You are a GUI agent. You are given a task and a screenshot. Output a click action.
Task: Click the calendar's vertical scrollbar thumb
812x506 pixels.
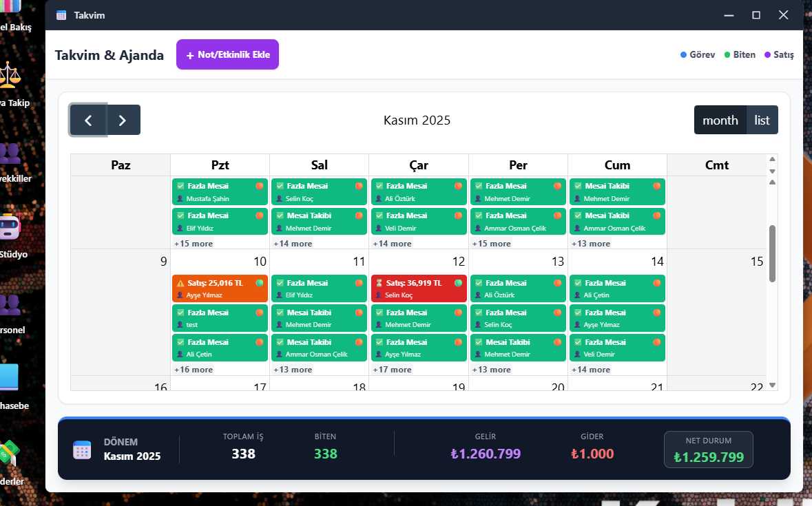(x=772, y=253)
